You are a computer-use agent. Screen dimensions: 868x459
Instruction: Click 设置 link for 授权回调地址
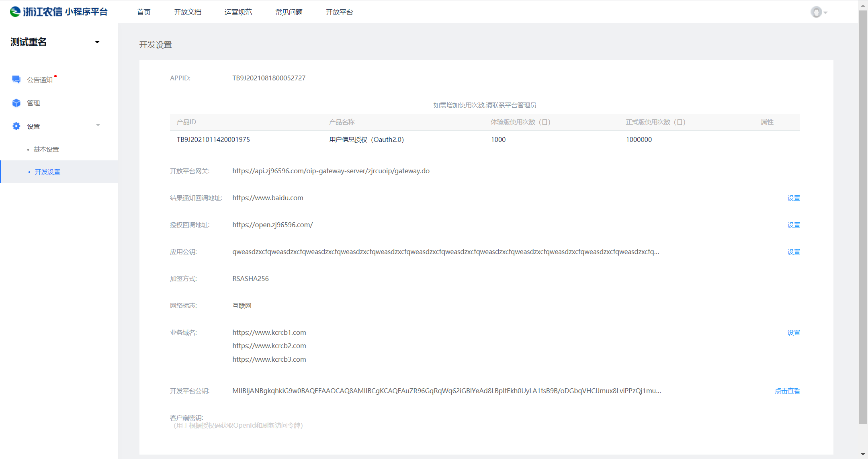(x=793, y=225)
